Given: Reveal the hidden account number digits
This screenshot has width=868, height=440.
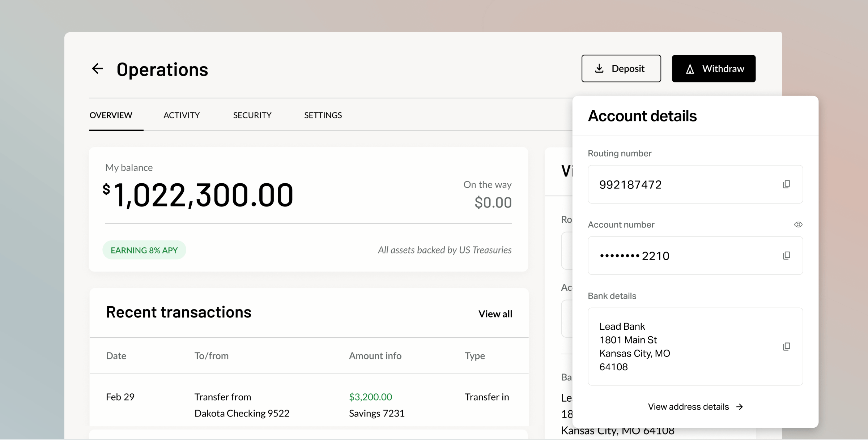Looking at the screenshot, I should pyautogui.click(x=799, y=224).
